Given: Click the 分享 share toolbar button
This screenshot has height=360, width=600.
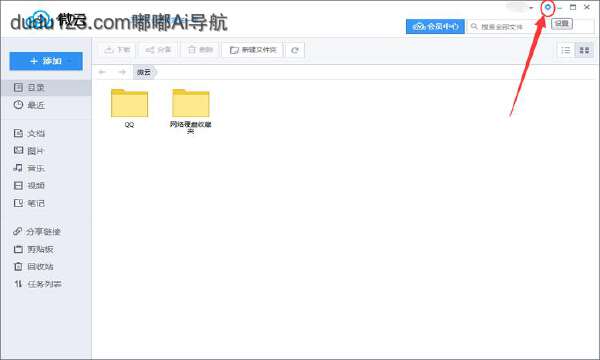Looking at the screenshot, I should pyautogui.click(x=158, y=50).
